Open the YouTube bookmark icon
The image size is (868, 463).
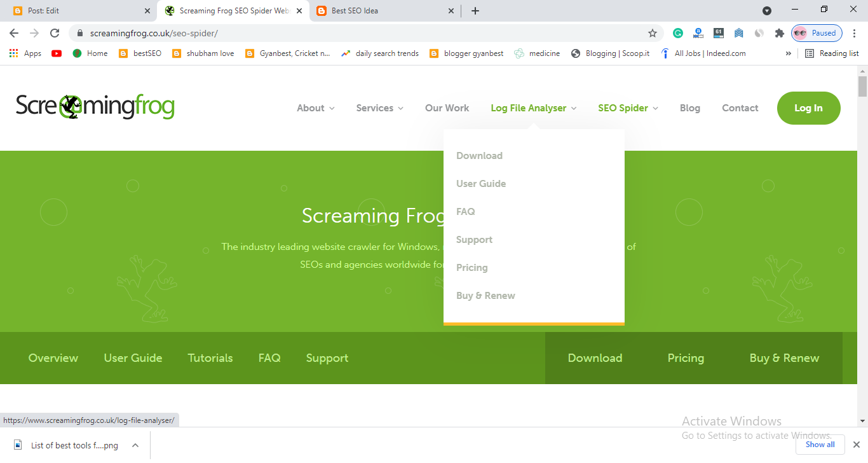click(57, 53)
